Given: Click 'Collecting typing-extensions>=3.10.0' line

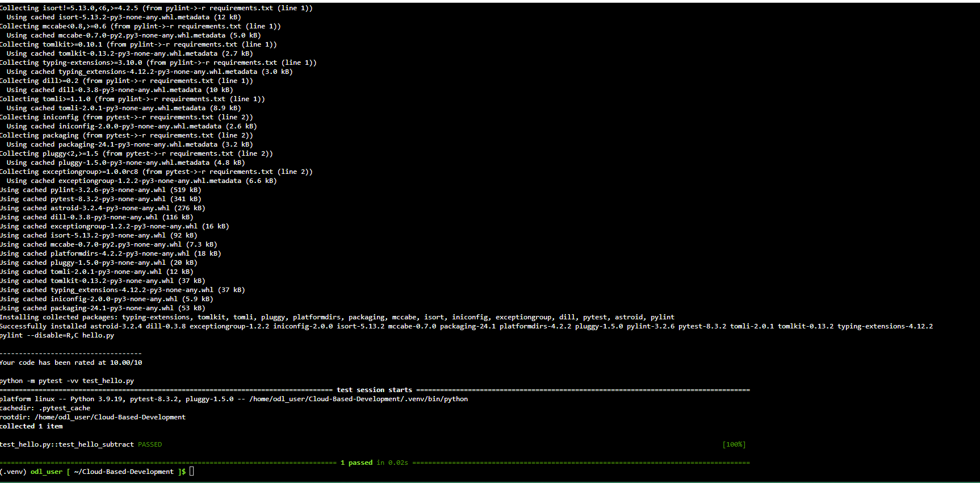Looking at the screenshot, I should (158, 63).
